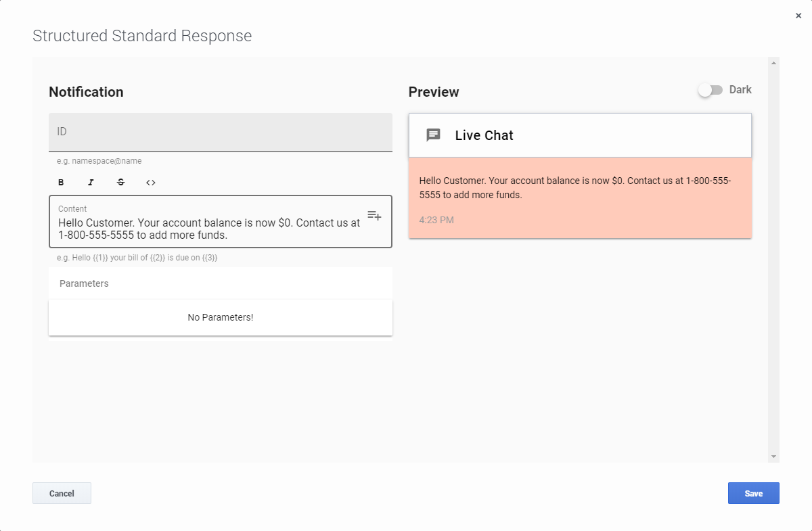Toggle bold formatting for content
Screen dimensions: 812x531
[61, 183]
